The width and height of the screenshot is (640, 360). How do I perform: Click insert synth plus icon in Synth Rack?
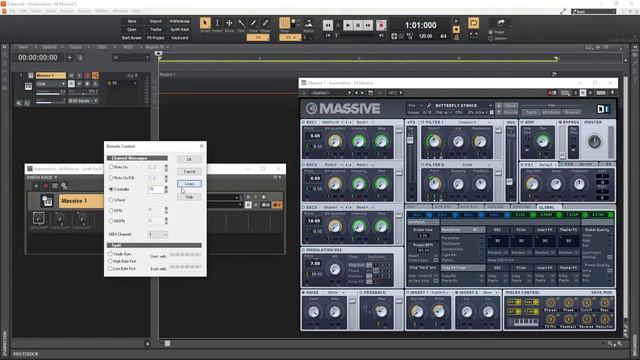pyautogui.click(x=36, y=186)
